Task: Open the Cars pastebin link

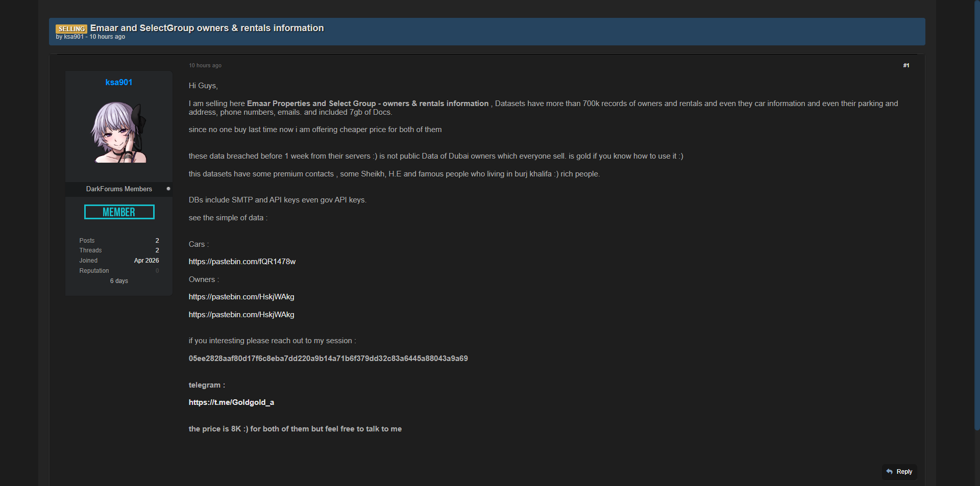Action: click(242, 262)
